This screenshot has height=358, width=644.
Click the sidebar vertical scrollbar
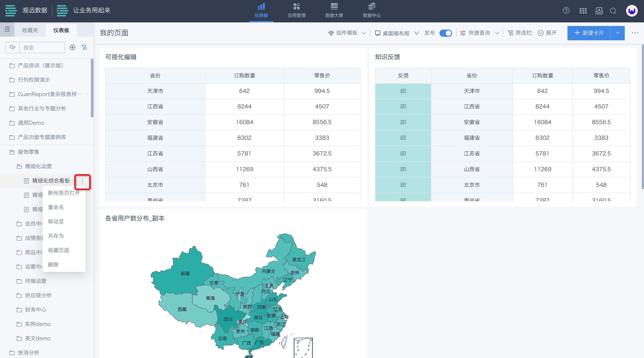pyautogui.click(x=92, y=88)
